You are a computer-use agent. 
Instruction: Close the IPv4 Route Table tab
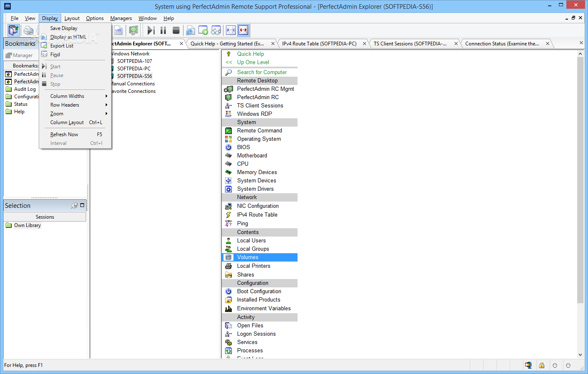coord(365,44)
